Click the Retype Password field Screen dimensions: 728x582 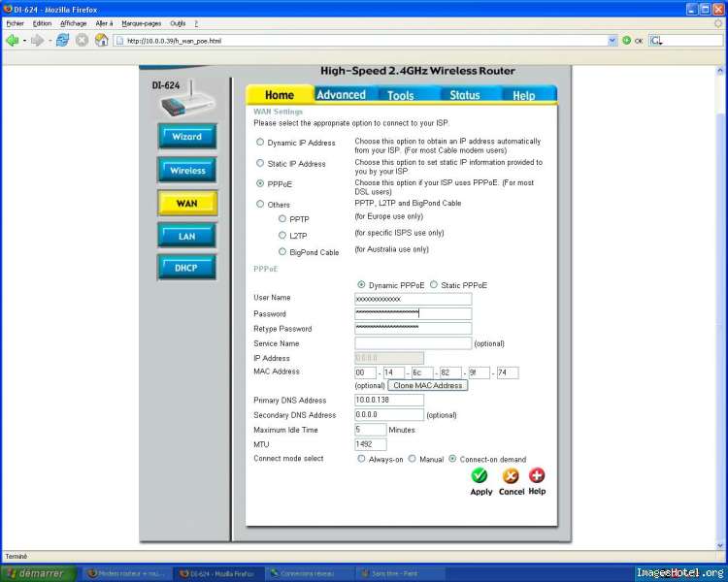(x=414, y=328)
